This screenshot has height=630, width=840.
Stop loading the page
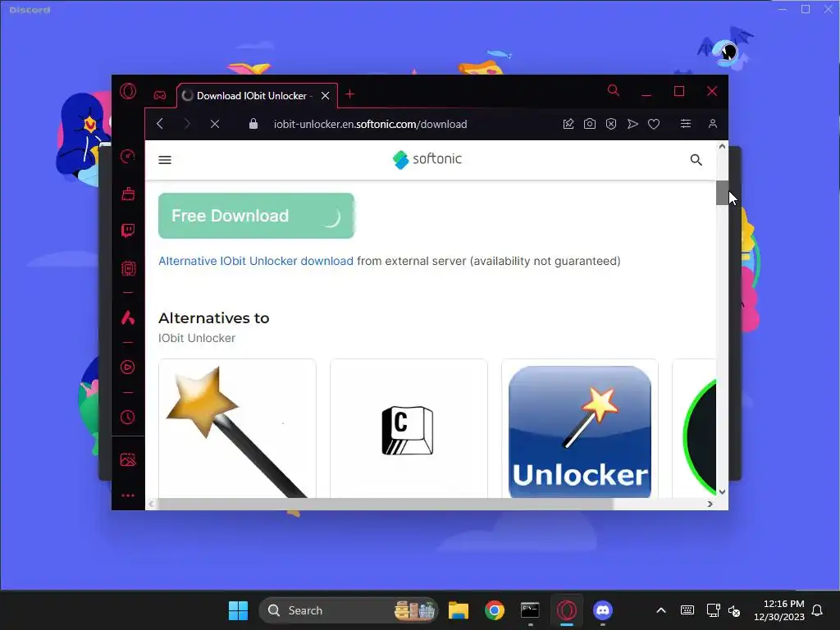[x=215, y=124]
